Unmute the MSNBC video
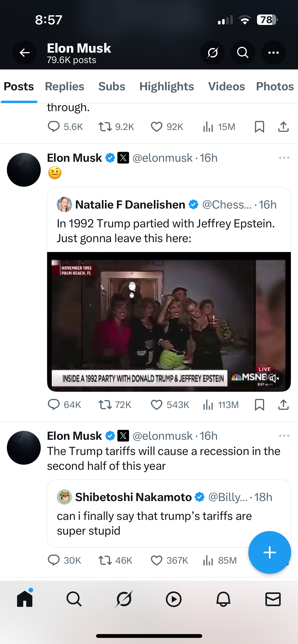298x644 pixels. pyautogui.click(x=274, y=378)
